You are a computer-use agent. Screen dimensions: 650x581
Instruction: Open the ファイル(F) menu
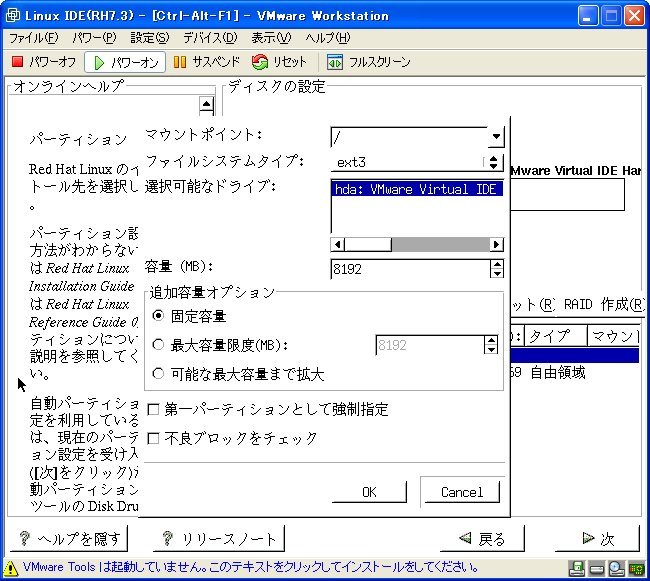pyautogui.click(x=34, y=38)
